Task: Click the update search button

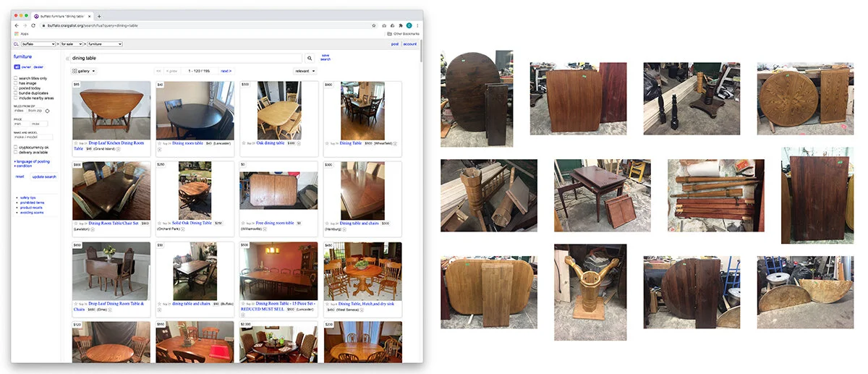Action: (44, 177)
